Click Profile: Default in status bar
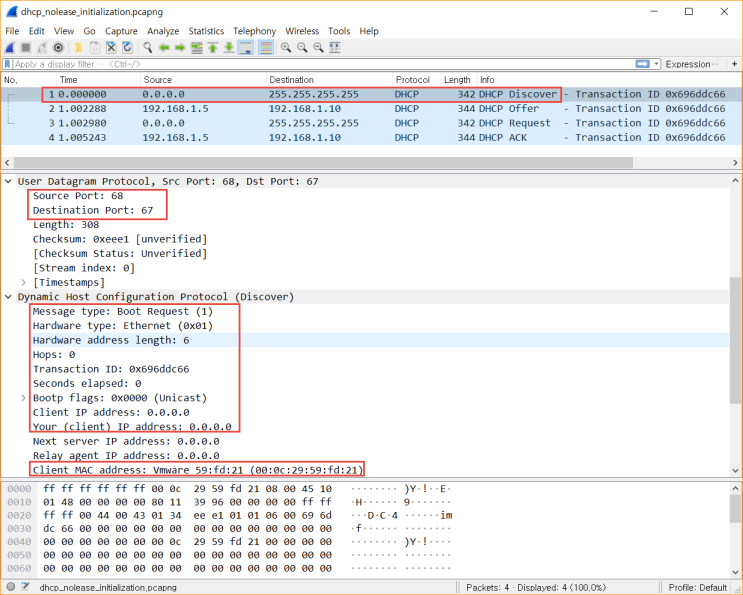Screen dimensions: 743x595 [x=698, y=587]
